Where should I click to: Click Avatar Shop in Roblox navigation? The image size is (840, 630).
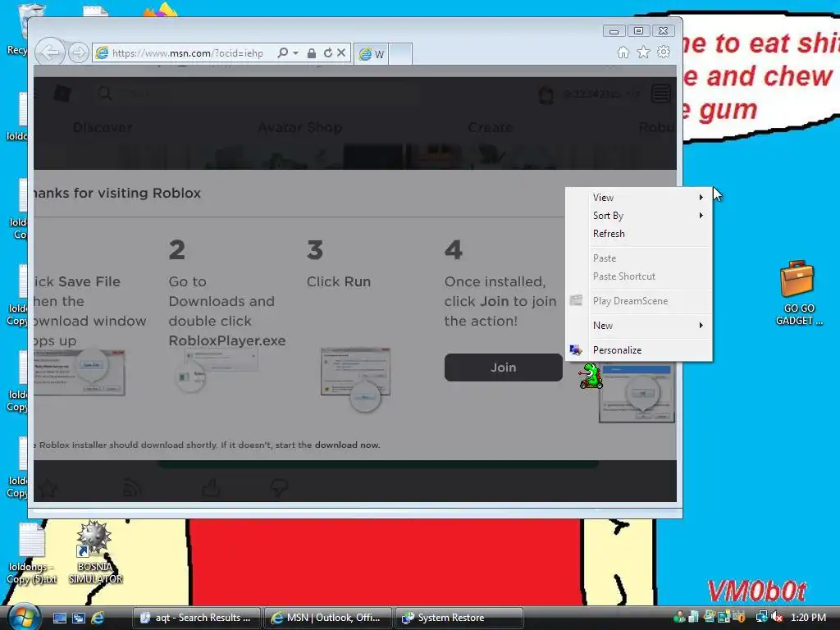pyautogui.click(x=300, y=127)
